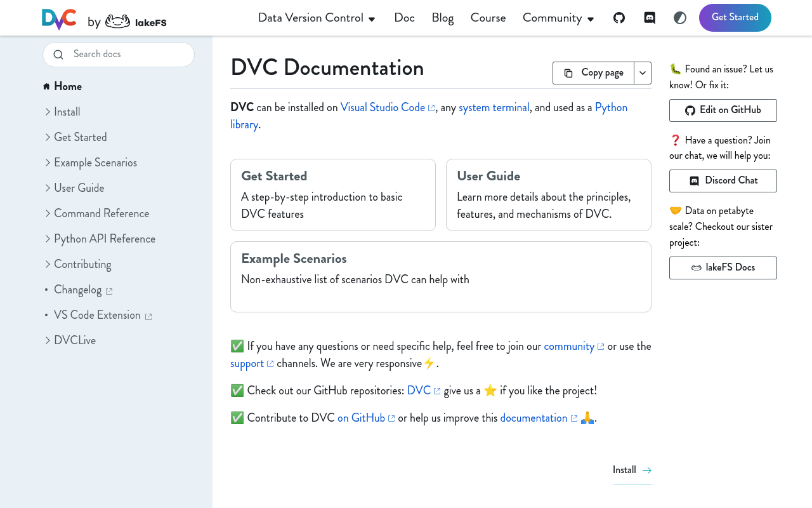812x508 pixels.
Task: Expand the Install section chevron
Action: pos(48,112)
